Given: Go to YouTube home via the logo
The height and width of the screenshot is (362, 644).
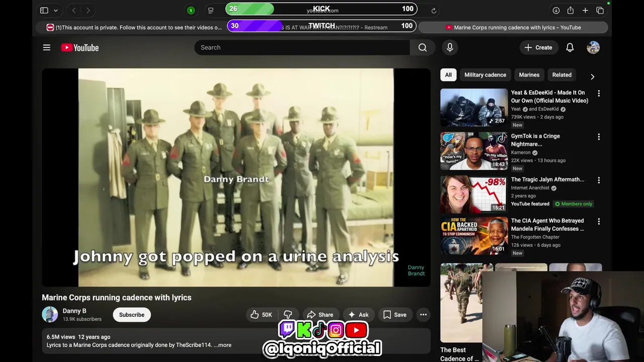Looking at the screenshot, I should [80, 47].
